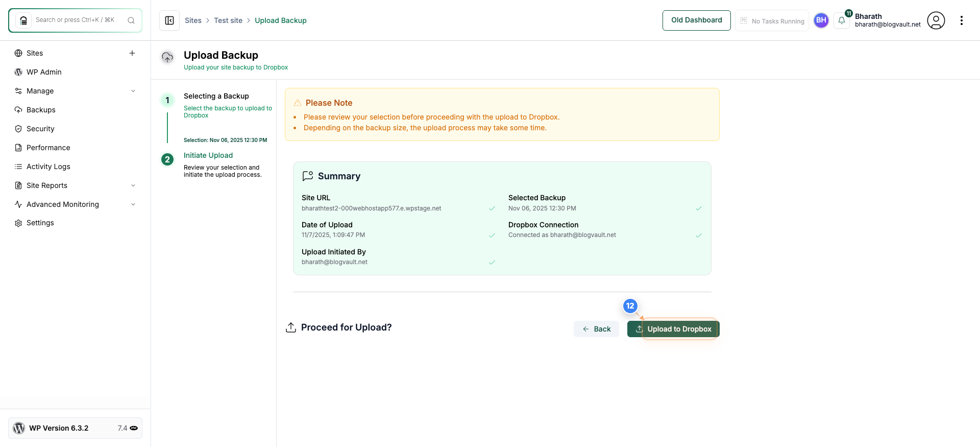980x447 pixels.
Task: Click the Settings gear icon
Action: tap(18, 223)
